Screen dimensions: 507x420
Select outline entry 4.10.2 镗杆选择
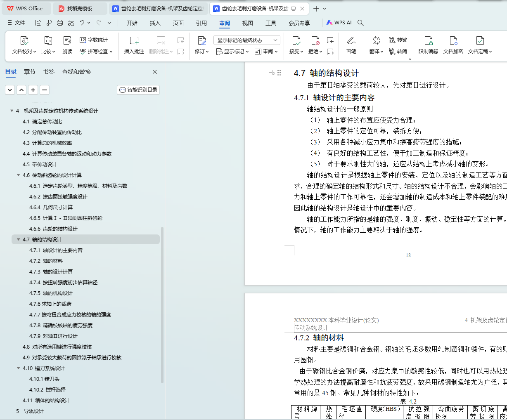(47, 389)
